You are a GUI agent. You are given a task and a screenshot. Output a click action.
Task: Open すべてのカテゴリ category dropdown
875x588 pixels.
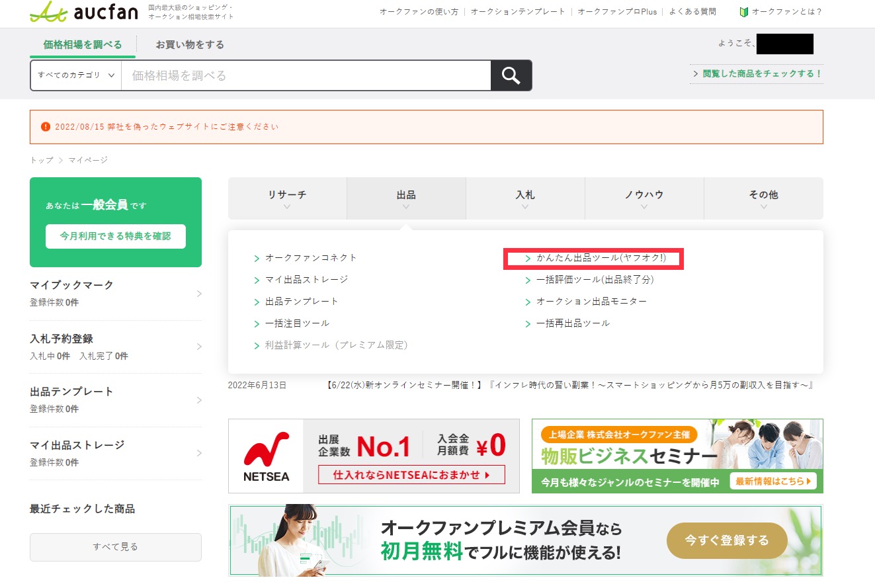click(76, 75)
